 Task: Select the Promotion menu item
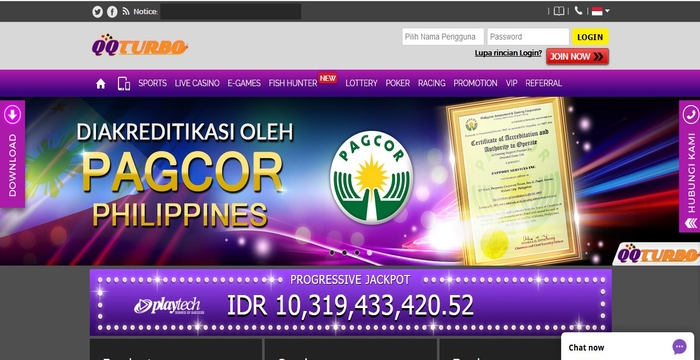475,83
